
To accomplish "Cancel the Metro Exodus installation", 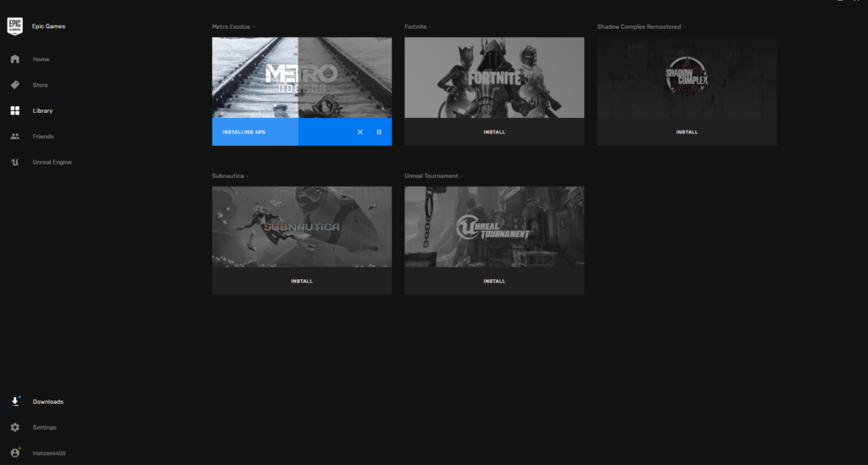I will [x=360, y=132].
